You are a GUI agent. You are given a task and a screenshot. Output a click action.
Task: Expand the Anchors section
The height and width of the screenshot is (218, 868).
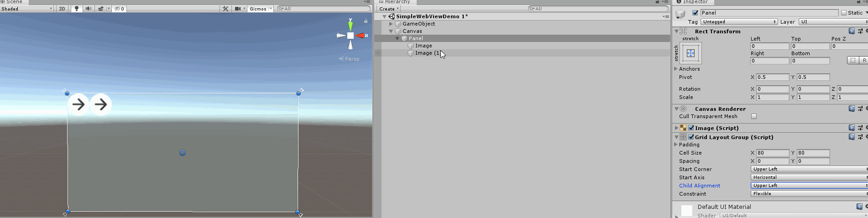[x=676, y=69]
